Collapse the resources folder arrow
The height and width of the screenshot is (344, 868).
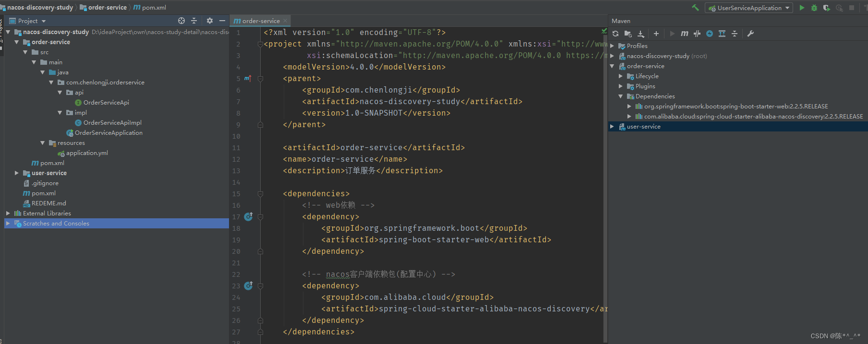pyautogui.click(x=43, y=142)
